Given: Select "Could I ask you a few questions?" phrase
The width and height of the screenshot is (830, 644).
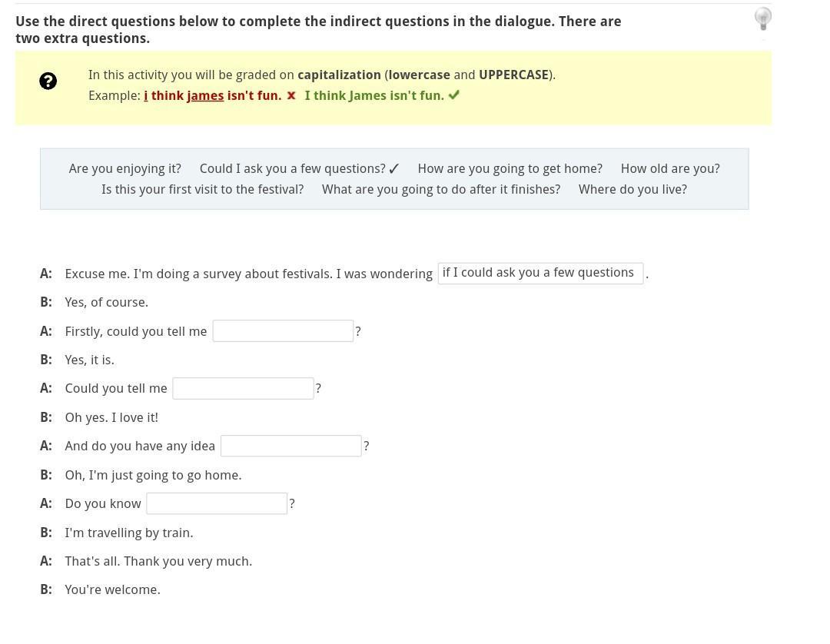Looking at the screenshot, I should 292,168.
